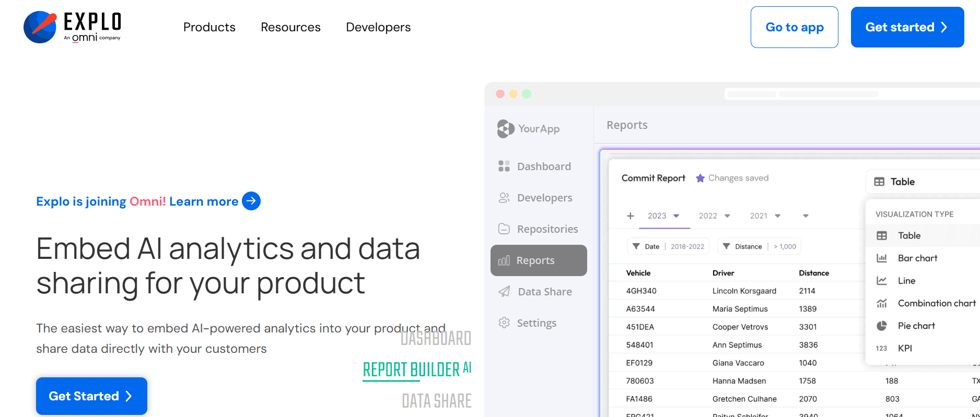Select the Reports sidebar item
This screenshot has height=417, width=980.
pyautogui.click(x=539, y=260)
